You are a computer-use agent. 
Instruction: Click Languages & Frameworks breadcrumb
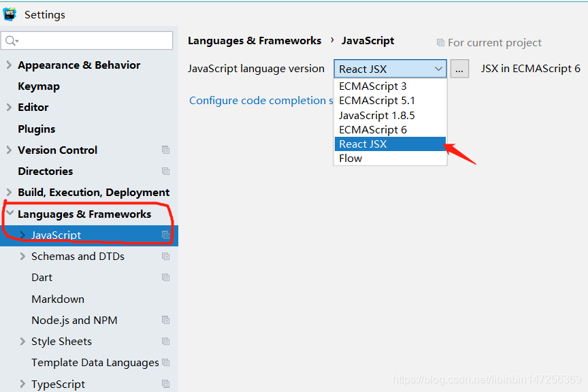[x=255, y=41]
